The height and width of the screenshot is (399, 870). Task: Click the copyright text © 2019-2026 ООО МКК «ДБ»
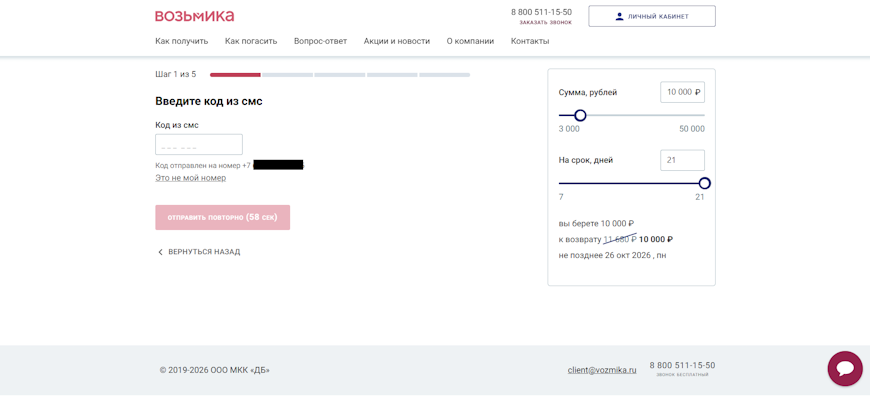click(215, 370)
